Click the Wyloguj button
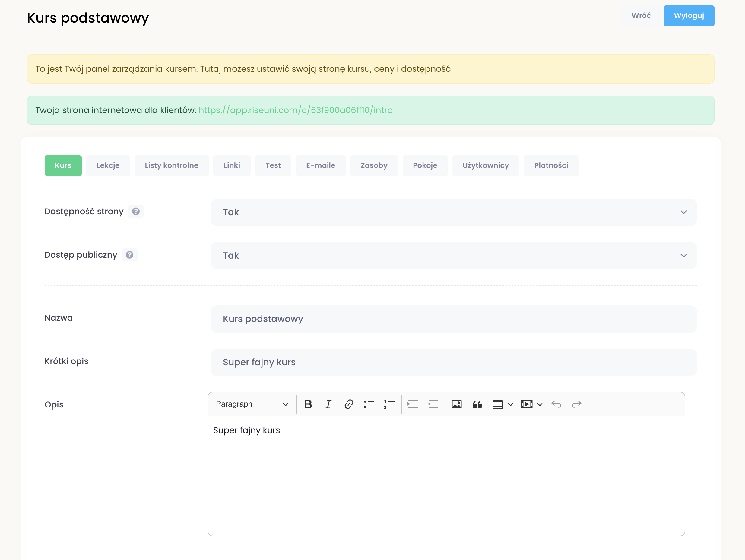The width and height of the screenshot is (745, 560). click(688, 16)
